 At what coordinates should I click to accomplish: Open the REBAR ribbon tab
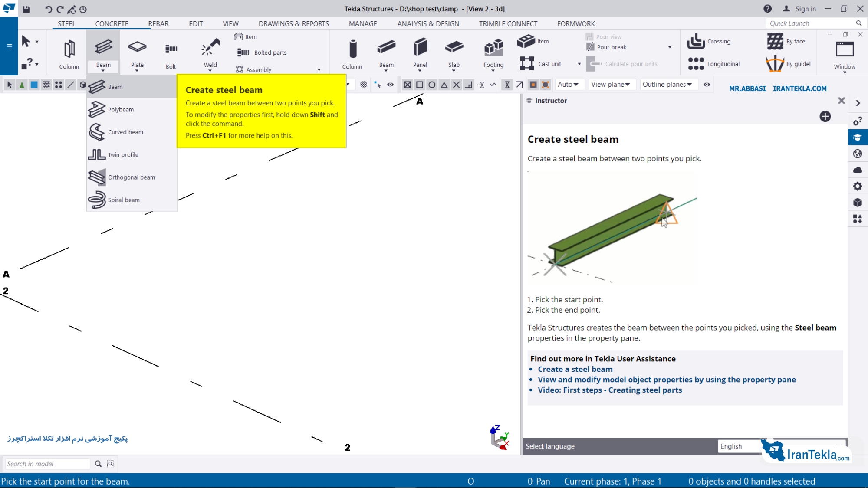click(158, 24)
